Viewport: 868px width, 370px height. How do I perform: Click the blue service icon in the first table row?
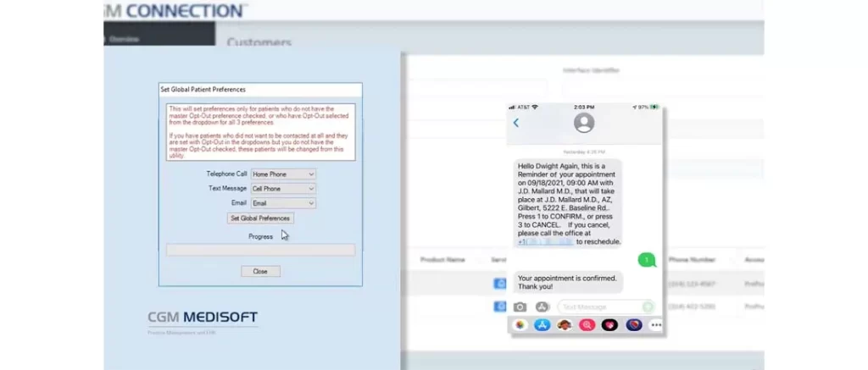pos(499,284)
